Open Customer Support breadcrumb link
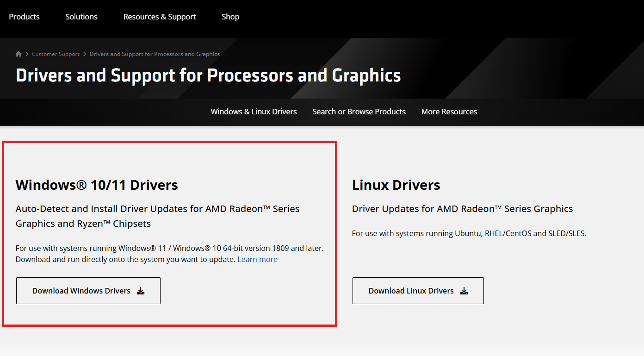 56,54
